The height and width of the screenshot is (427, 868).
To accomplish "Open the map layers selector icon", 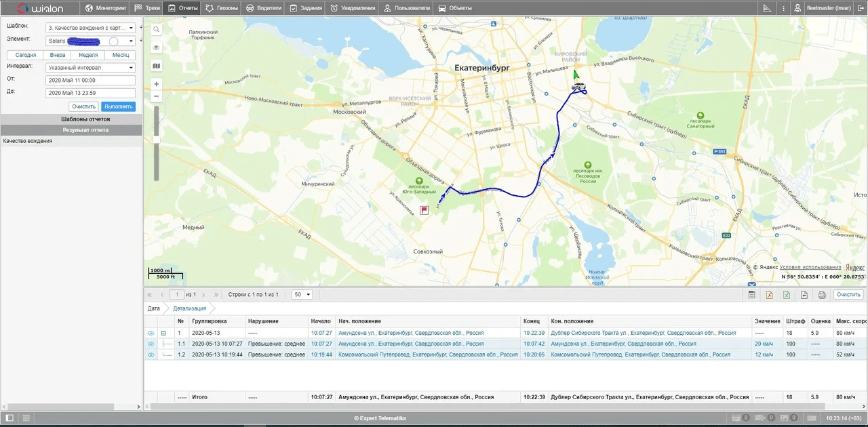I will click(157, 66).
